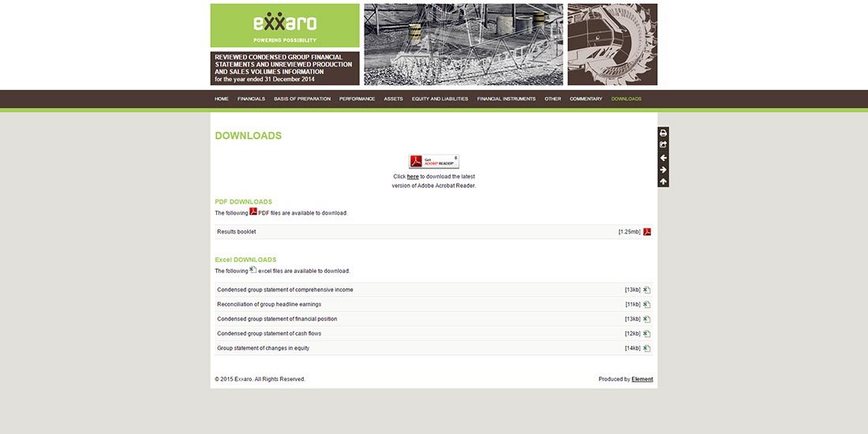
Task: Open EQUITY AND LIABILITIES menu item
Action: pyautogui.click(x=440, y=99)
